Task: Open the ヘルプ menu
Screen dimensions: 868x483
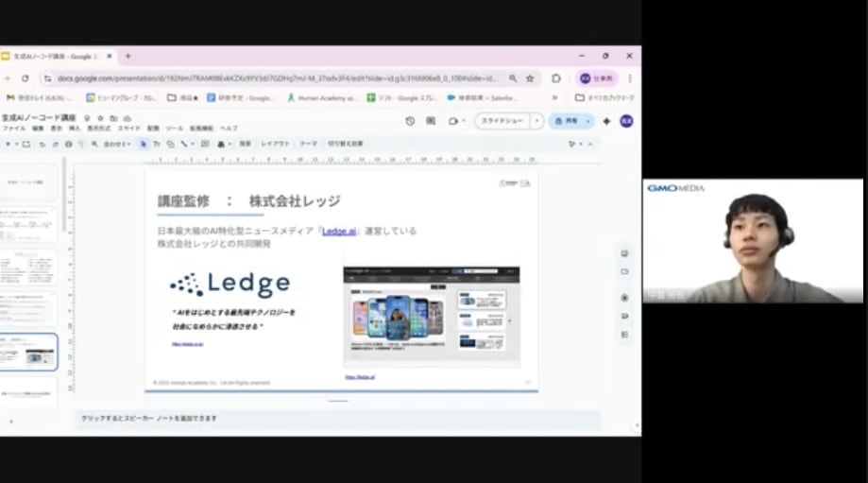Action: click(x=229, y=129)
